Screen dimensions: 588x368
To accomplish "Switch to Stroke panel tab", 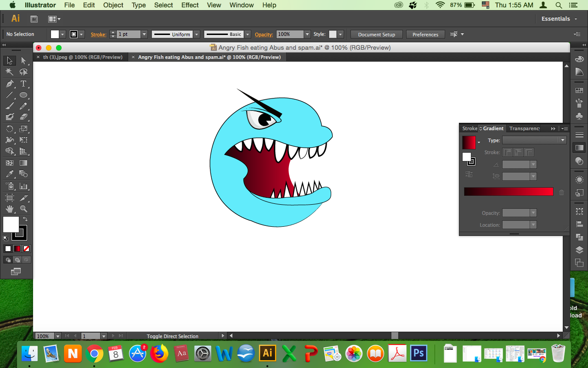I will (469, 128).
